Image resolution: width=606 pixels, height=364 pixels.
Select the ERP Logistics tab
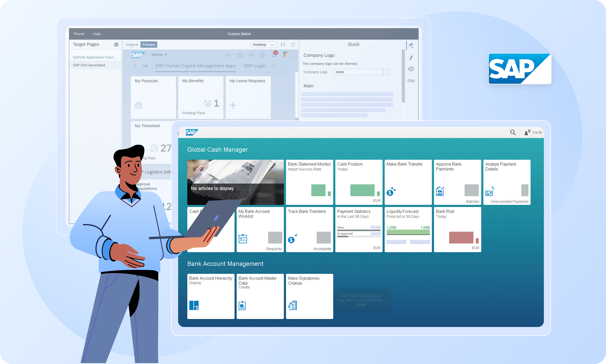pyautogui.click(x=255, y=66)
